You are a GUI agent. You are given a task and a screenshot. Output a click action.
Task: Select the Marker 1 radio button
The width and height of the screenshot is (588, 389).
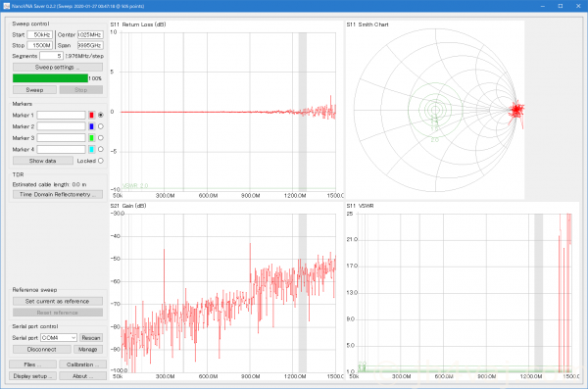coord(101,116)
